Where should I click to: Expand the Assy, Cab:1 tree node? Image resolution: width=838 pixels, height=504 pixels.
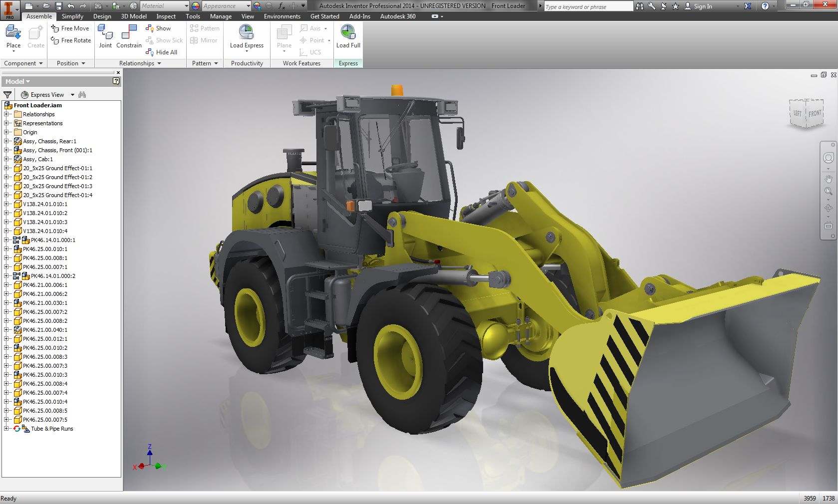point(6,159)
